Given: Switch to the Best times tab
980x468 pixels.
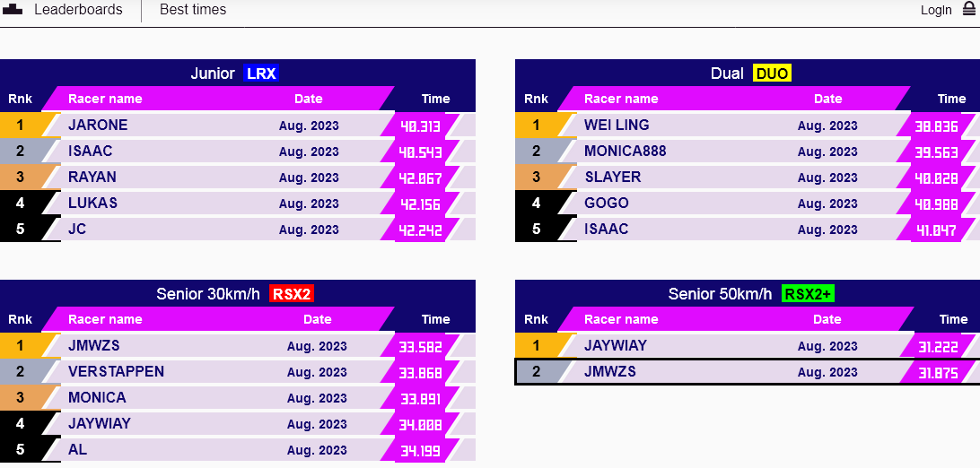Looking at the screenshot, I should [193, 10].
